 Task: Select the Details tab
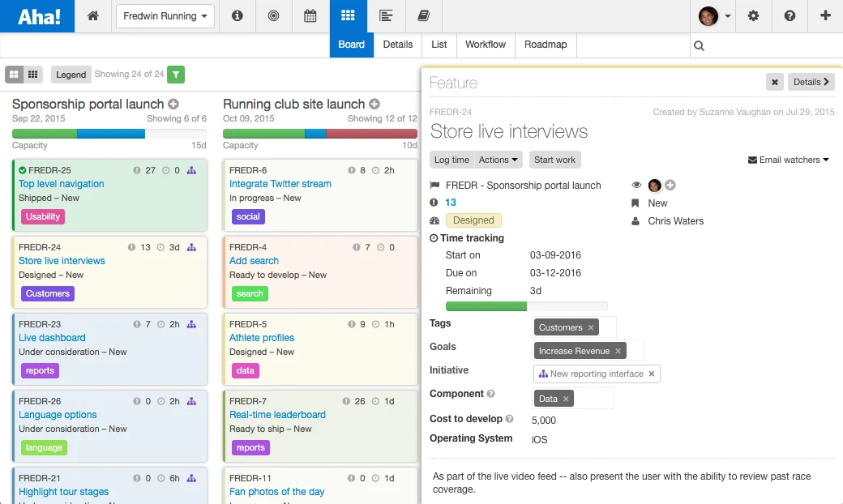click(x=398, y=45)
